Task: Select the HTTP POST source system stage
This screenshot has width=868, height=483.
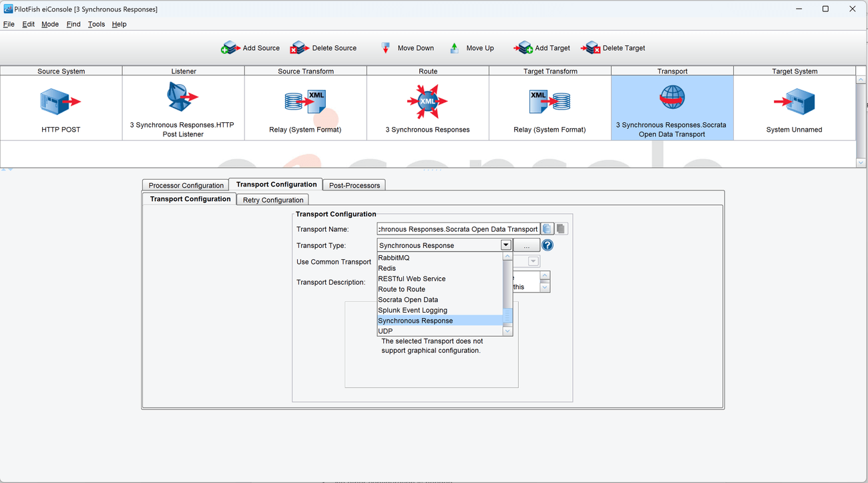Action: pos(61,108)
